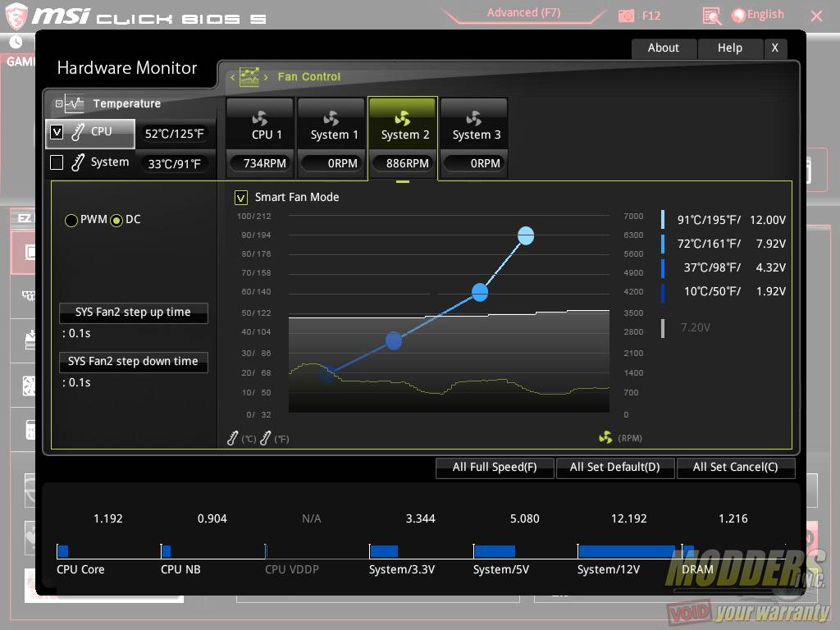Image resolution: width=840 pixels, height=630 pixels.
Task: Click the fan icon above System 2
Action: (402, 118)
